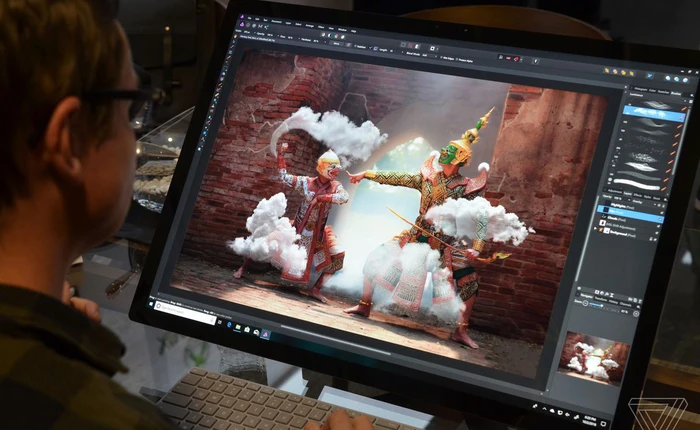
Task: Switch to the Effects tab
Action: [x=638, y=195]
